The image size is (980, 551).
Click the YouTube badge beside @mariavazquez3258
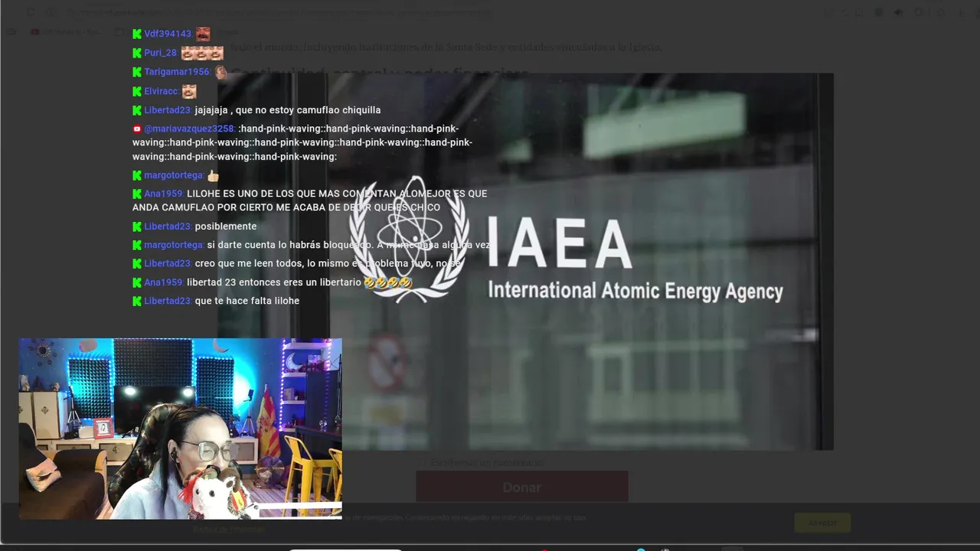pyautogui.click(x=137, y=129)
